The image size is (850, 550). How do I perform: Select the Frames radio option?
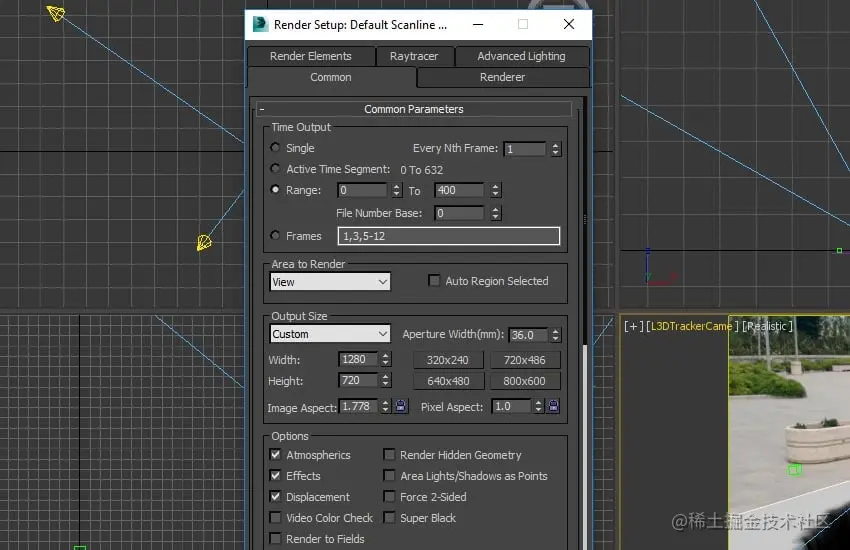coord(275,235)
